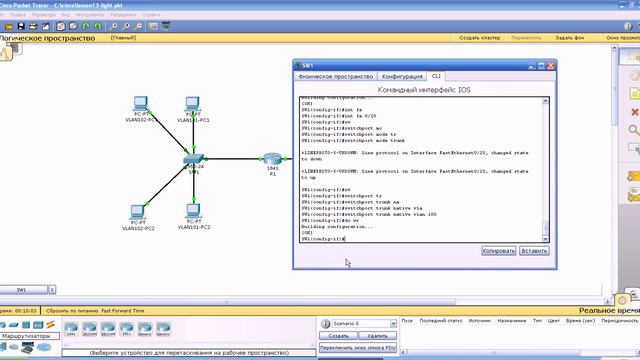Viewport: 640px width, 360px height.
Task: Click [Главный] root level label
Action: pyautogui.click(x=123, y=38)
